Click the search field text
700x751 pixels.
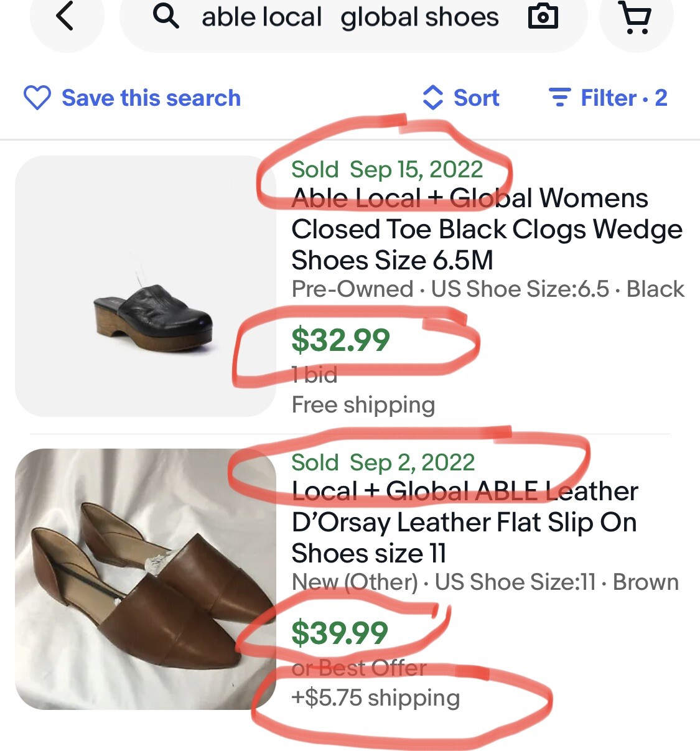(350, 17)
